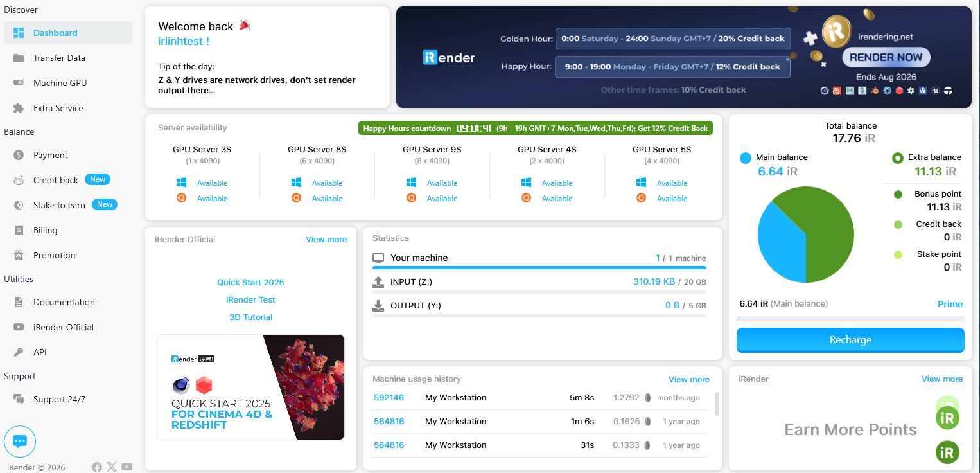The width and height of the screenshot is (980, 473).
Task: Click the New badge beside Credit back
Action: [98, 180]
